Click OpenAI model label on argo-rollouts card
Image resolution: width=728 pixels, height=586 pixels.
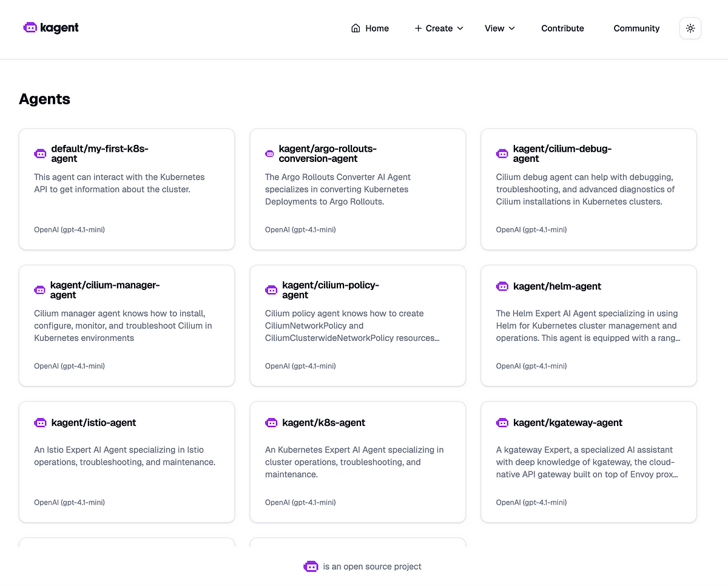point(300,229)
